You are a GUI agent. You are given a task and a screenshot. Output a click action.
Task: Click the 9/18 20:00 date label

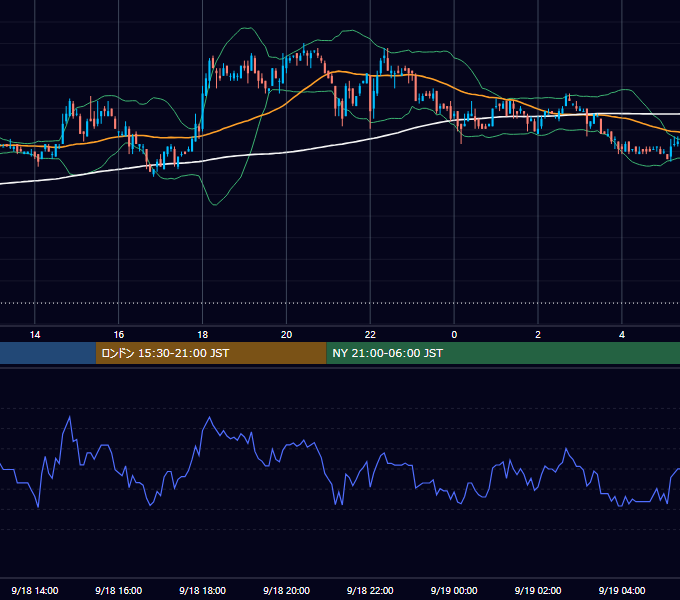(x=286, y=590)
